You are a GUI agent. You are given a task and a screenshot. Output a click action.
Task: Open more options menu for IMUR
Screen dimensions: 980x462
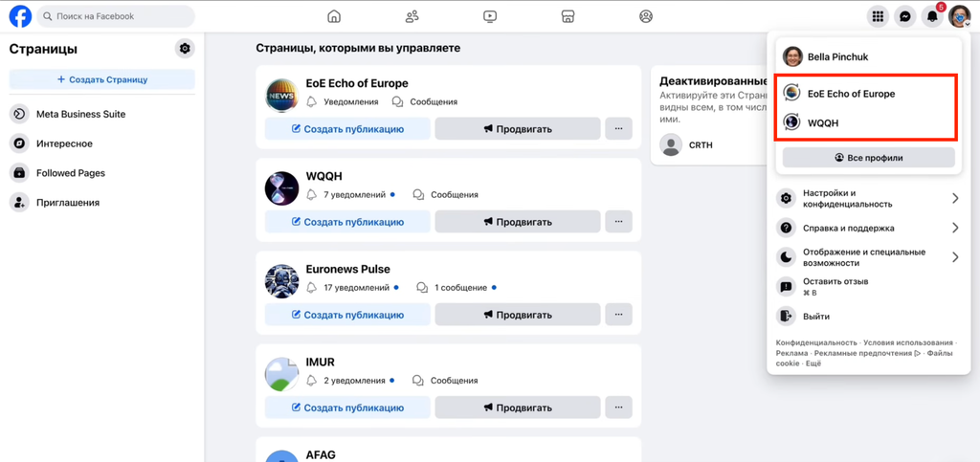coord(619,407)
